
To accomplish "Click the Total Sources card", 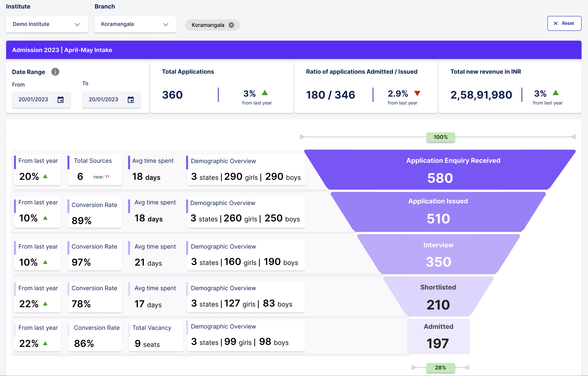I will click(x=95, y=170).
